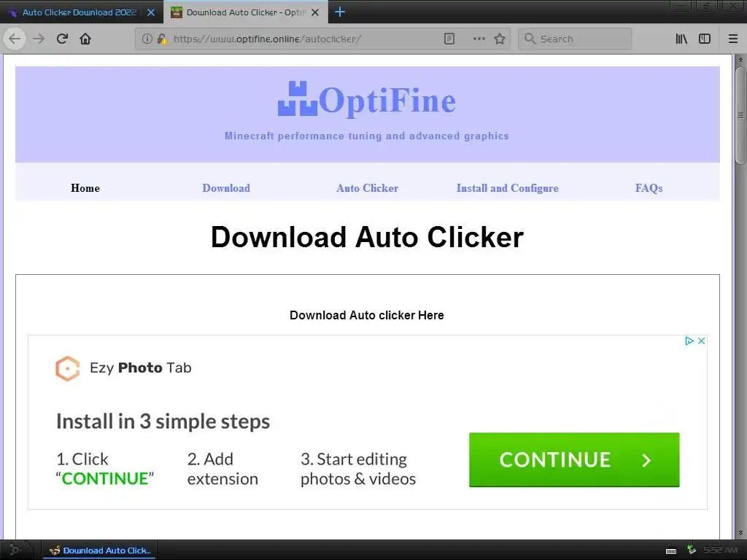Click the 'Download Auto Clicker' page heading

pyautogui.click(x=367, y=237)
